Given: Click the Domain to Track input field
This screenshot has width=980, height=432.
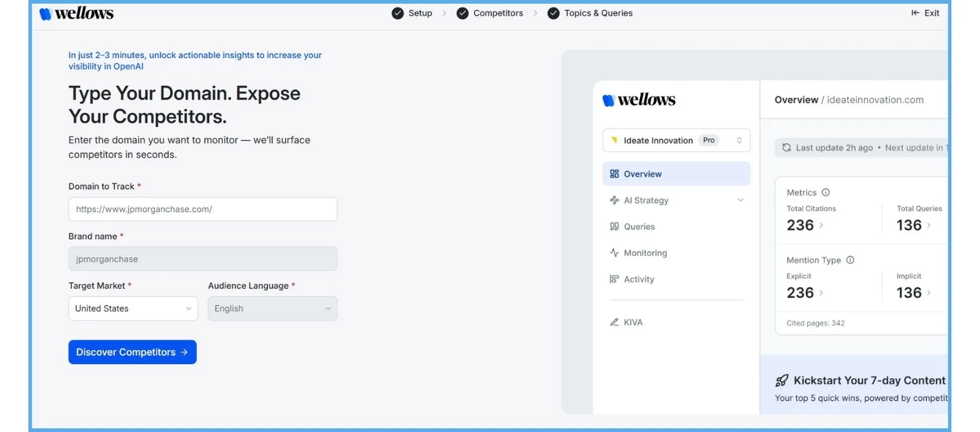Looking at the screenshot, I should pos(203,209).
